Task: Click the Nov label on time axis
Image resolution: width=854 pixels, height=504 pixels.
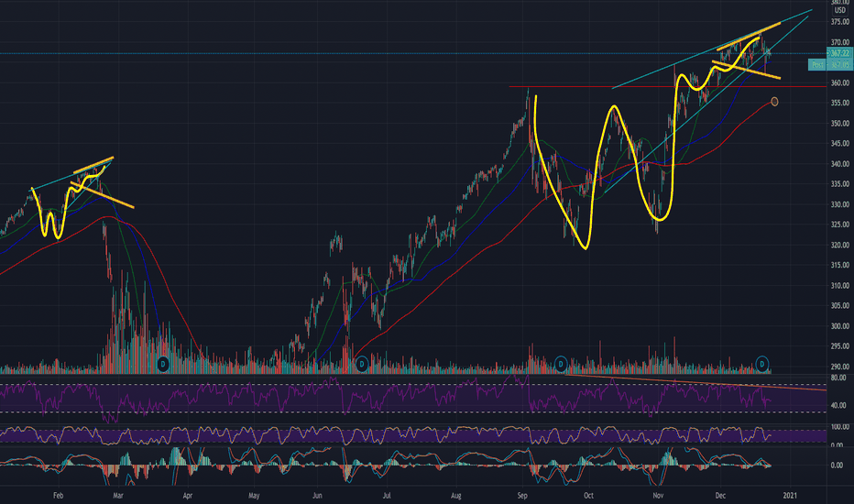Action: pos(658,496)
